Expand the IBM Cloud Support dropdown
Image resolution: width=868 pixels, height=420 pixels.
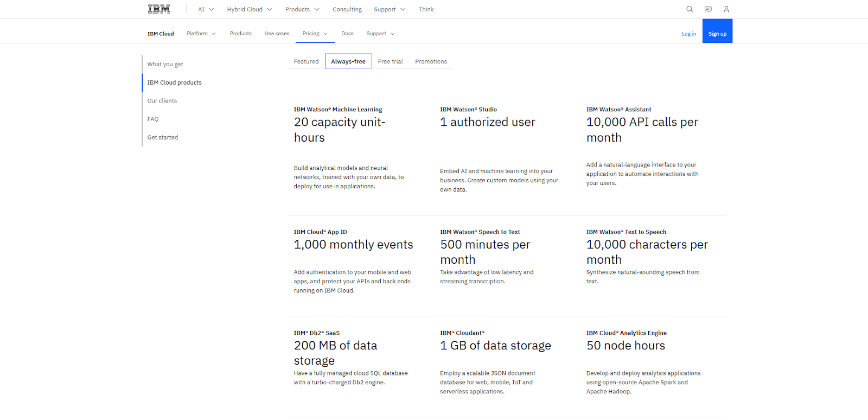coord(380,34)
